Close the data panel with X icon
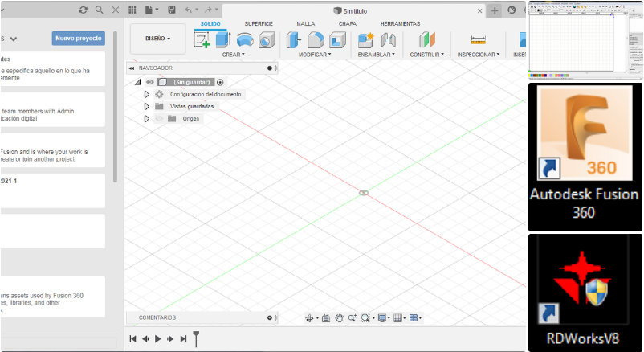This screenshot has height=352, width=644. 116,10
